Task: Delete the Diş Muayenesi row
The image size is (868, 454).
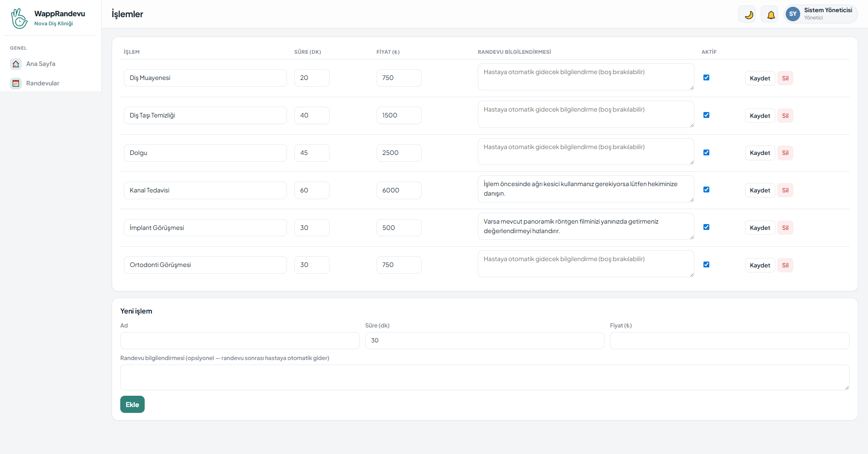Action: point(785,78)
